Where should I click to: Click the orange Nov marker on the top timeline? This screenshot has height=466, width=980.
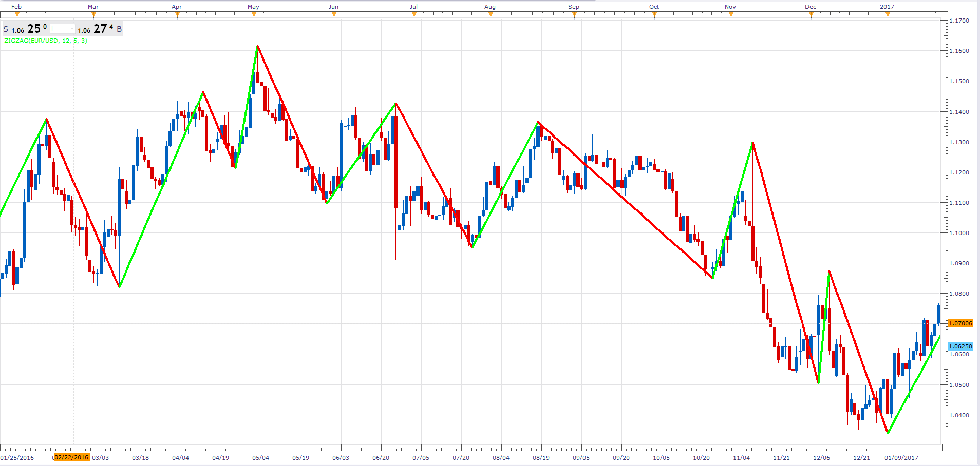tap(731, 14)
